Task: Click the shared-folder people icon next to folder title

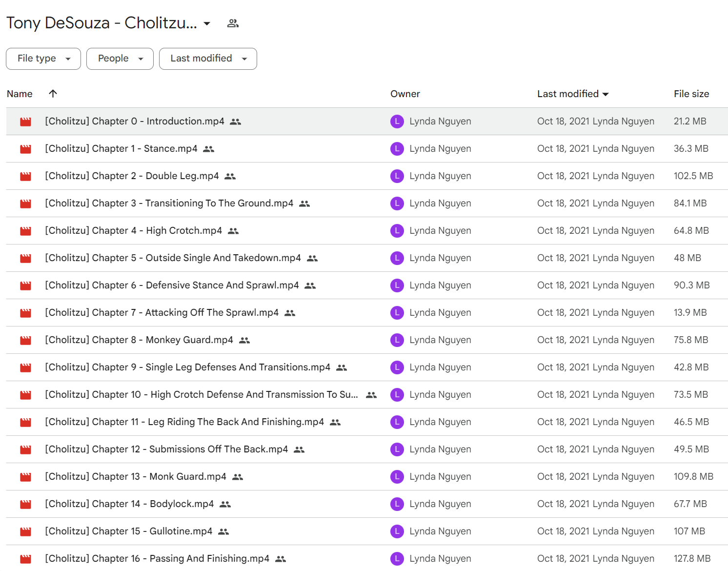Action: point(233,23)
